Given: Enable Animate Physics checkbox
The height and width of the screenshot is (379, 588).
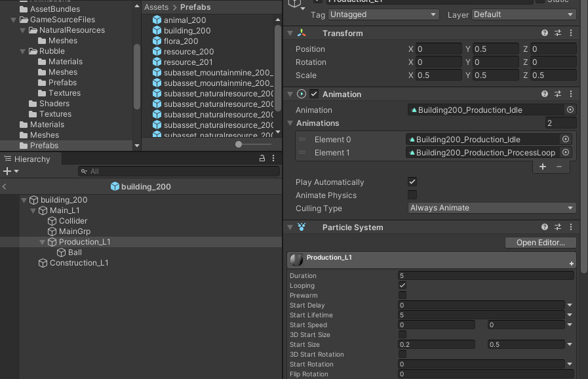Looking at the screenshot, I should (412, 195).
